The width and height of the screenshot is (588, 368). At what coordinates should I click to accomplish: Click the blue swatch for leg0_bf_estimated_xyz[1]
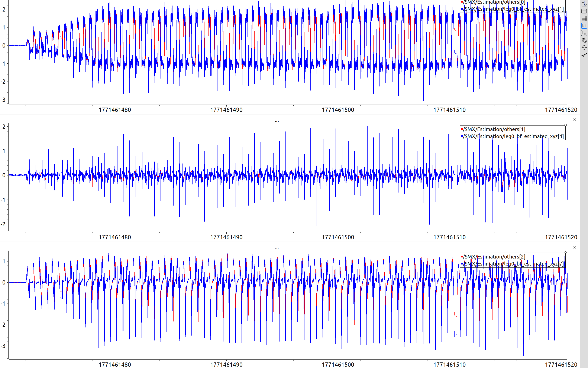tap(462, 9)
